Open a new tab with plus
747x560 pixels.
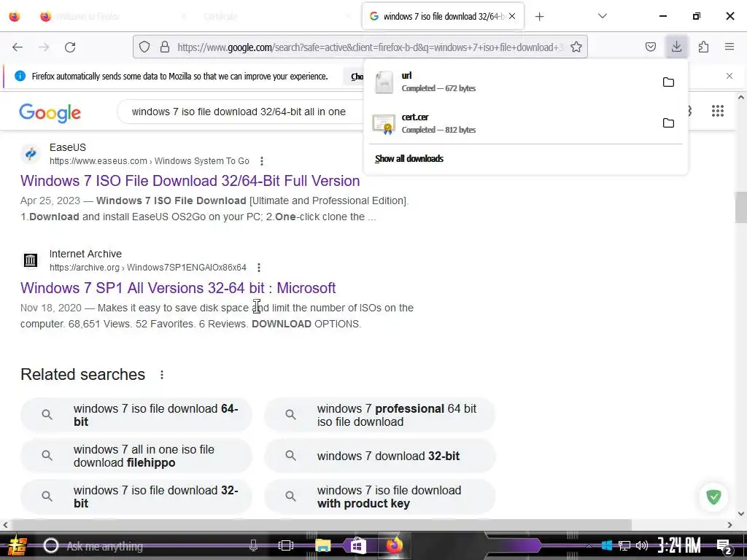coord(539,17)
